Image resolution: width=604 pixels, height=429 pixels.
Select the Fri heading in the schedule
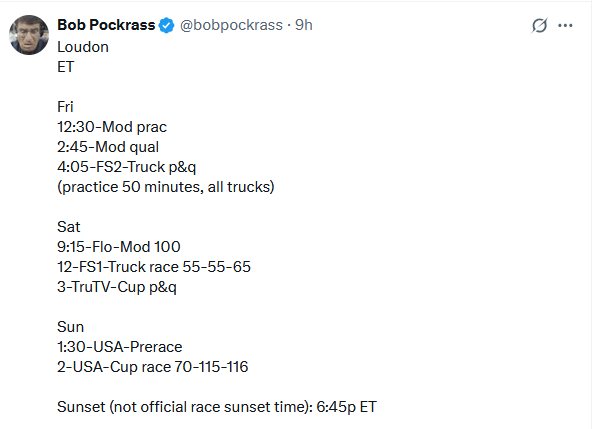click(x=65, y=107)
